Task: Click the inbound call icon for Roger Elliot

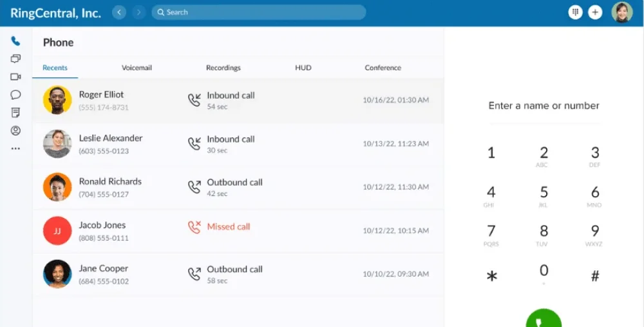Action: [x=194, y=100]
